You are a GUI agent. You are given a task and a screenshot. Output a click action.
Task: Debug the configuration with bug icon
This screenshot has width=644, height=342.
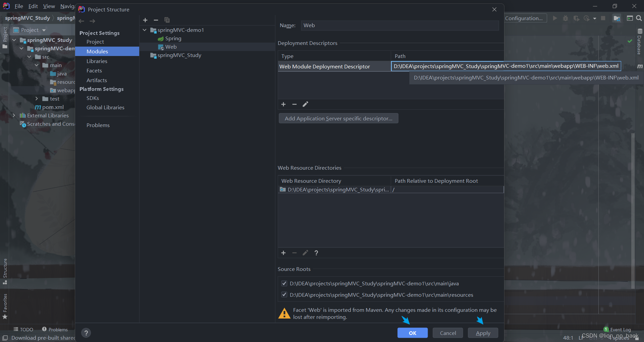(566, 18)
